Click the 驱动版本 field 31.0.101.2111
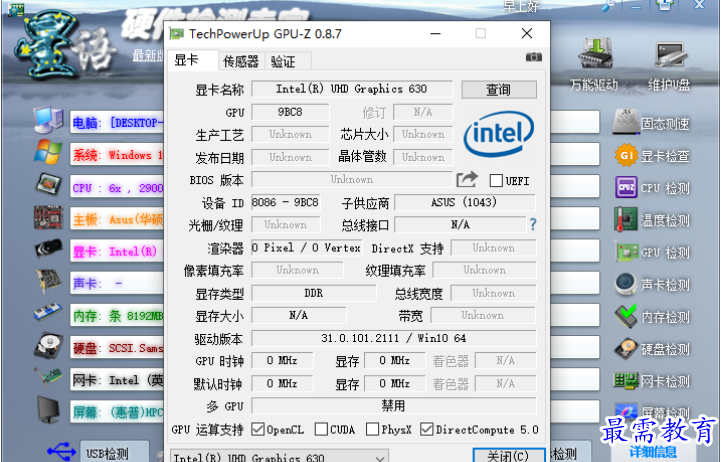The height and width of the screenshot is (462, 724). (x=394, y=338)
